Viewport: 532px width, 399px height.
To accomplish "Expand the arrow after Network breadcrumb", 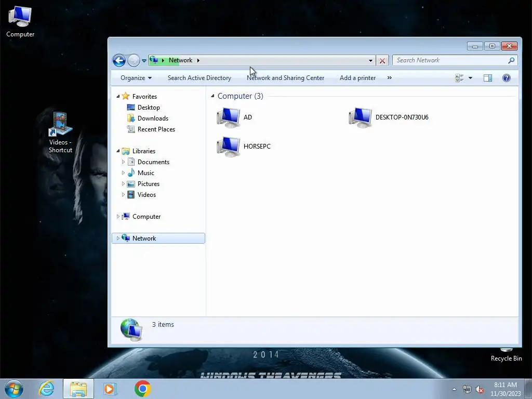I will point(198,60).
